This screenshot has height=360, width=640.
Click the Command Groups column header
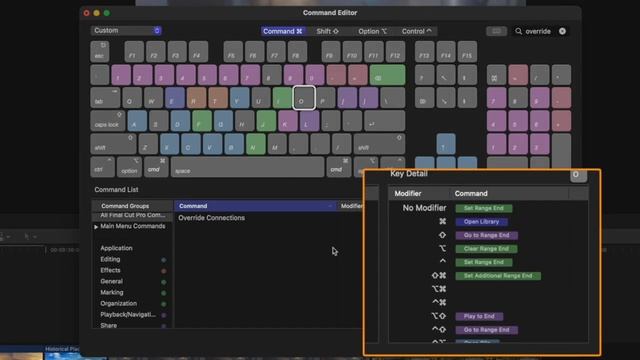pyautogui.click(x=132, y=206)
